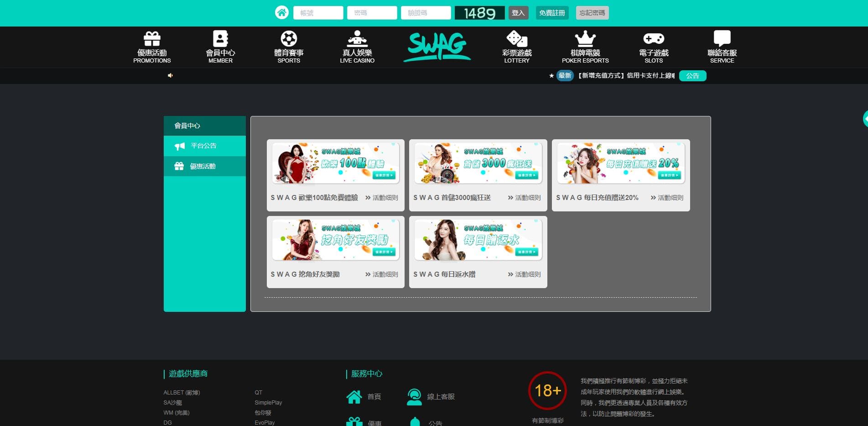Screen dimensions: 868x426
Task: Expand 活動細則 for SWAG 首儲3000瘋狂送
Action: coord(524,198)
